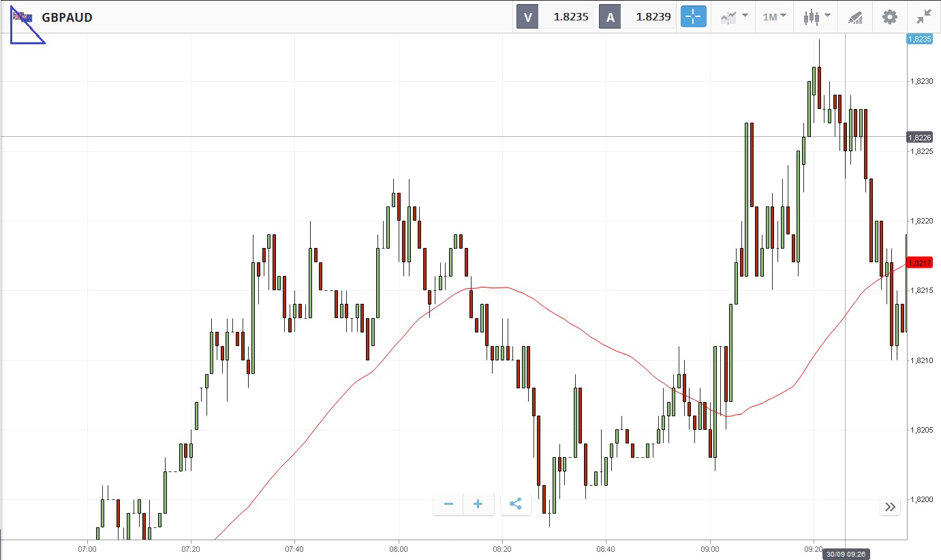Share the chart using the share icon
The width and height of the screenshot is (941, 560).
516,504
